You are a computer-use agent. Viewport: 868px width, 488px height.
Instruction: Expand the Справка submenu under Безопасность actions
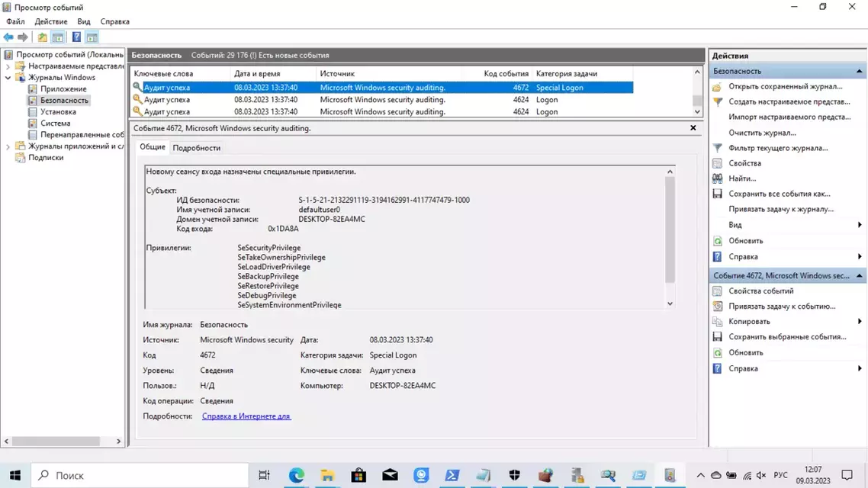[859, 257]
